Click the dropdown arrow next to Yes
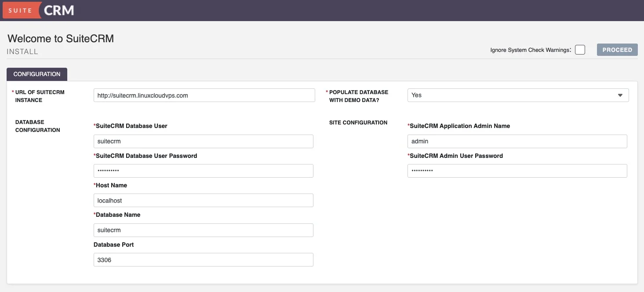The width and height of the screenshot is (644, 292). [620, 95]
